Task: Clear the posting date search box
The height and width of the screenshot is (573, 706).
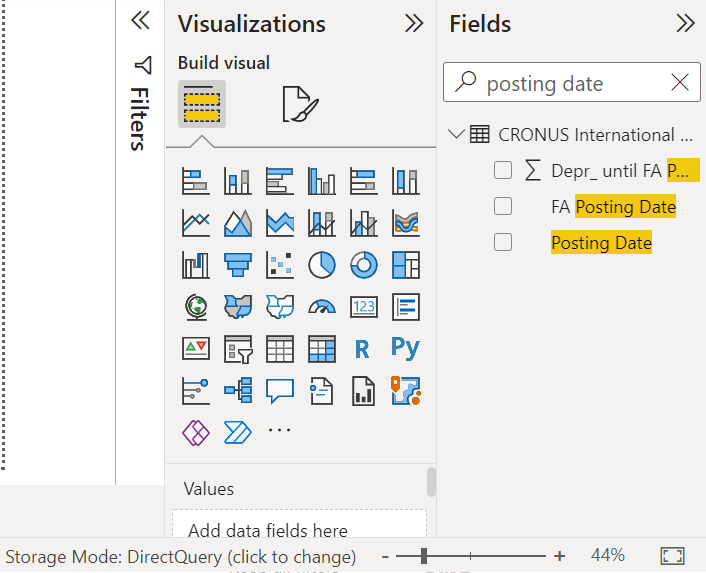Action: (680, 83)
